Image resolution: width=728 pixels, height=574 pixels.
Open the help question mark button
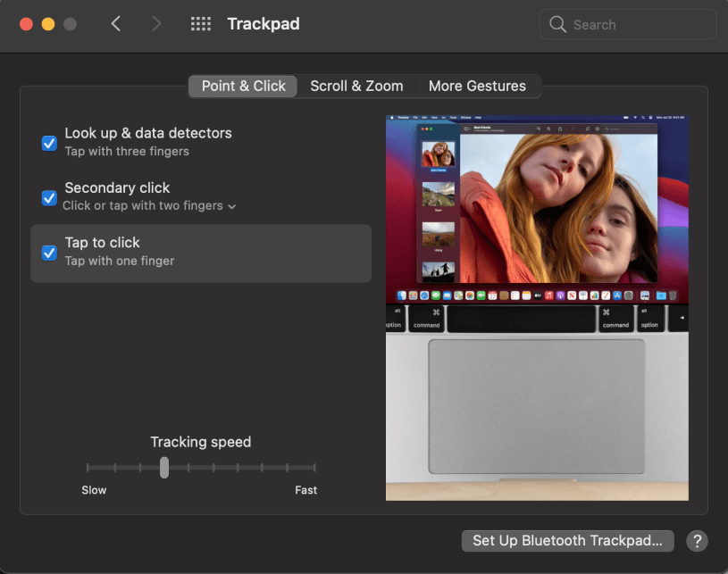(x=697, y=541)
